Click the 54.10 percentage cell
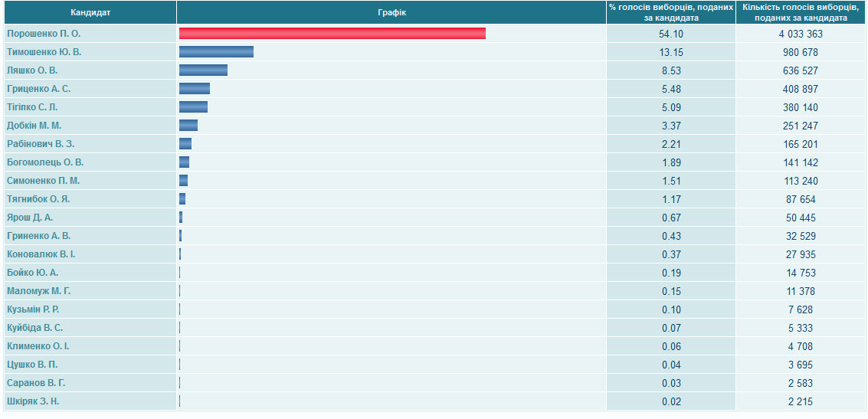Screen dimensions: 868x419 pos(670,34)
